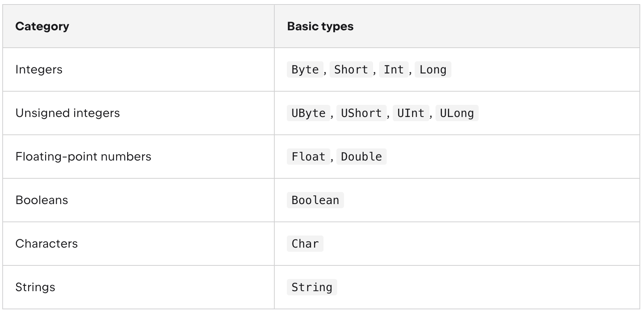This screenshot has height=315, width=644.
Task: Click the Int type chip
Action: coord(394,70)
